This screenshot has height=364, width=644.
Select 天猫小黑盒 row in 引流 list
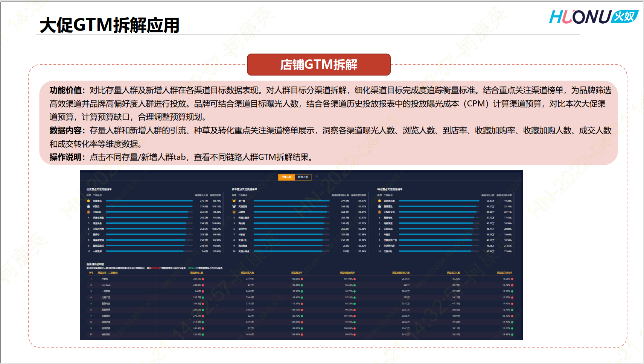154,218
